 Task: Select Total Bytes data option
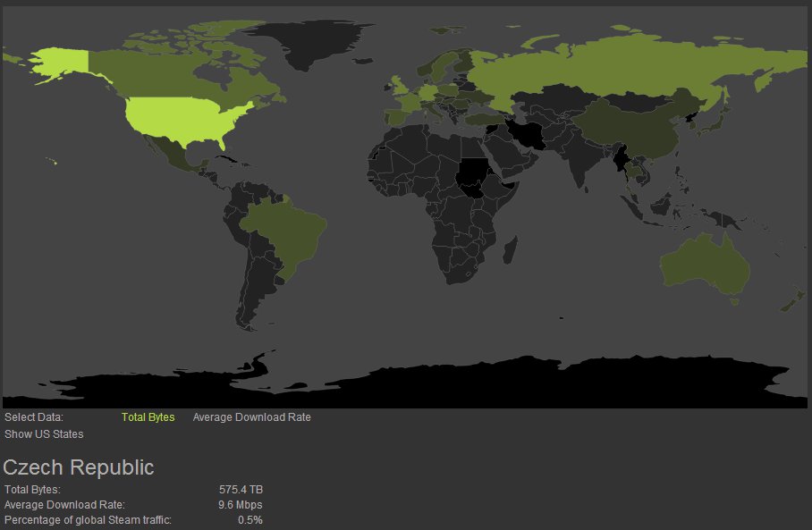click(148, 417)
